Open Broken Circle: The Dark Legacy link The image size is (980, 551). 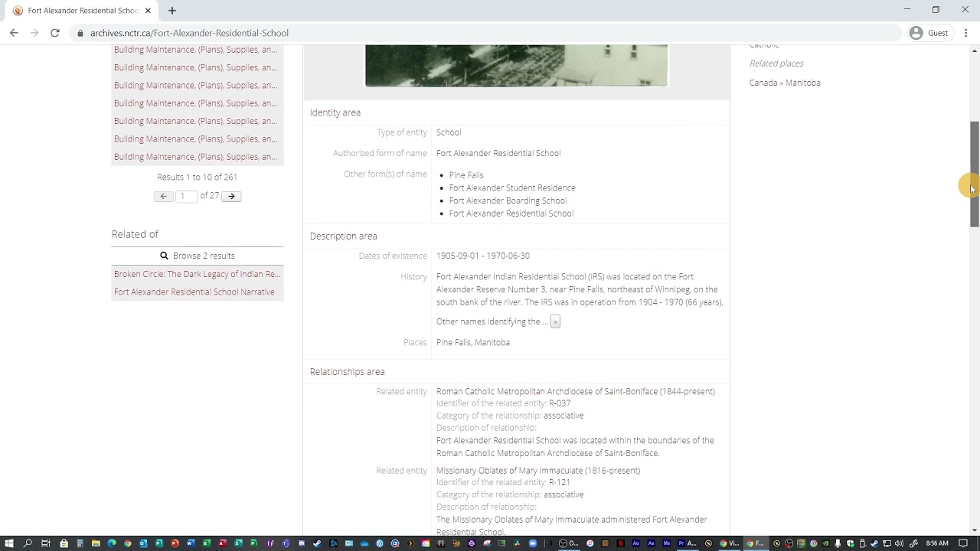[x=198, y=274]
